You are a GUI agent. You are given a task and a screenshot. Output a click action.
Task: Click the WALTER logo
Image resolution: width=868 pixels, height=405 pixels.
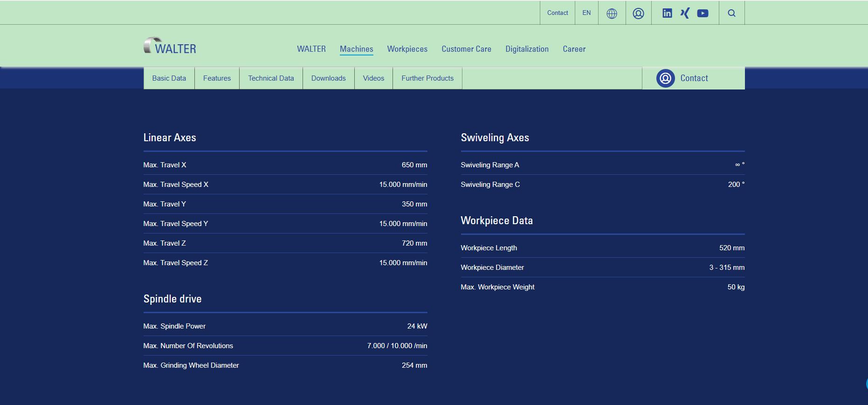pyautogui.click(x=170, y=46)
